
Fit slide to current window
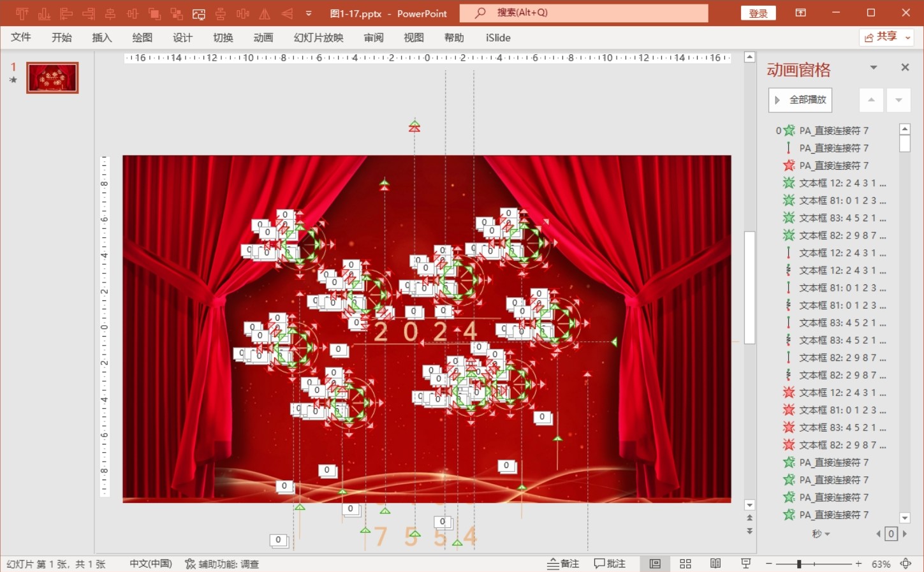(x=906, y=564)
